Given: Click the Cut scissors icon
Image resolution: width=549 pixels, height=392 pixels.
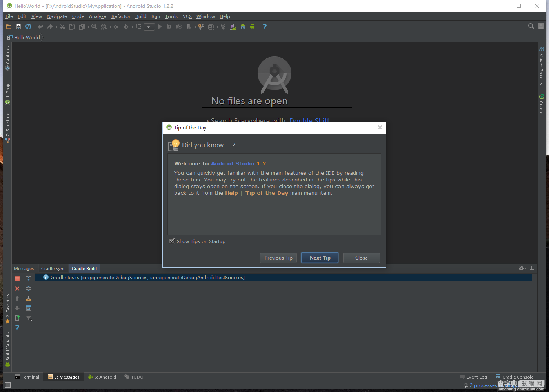Looking at the screenshot, I should (62, 27).
